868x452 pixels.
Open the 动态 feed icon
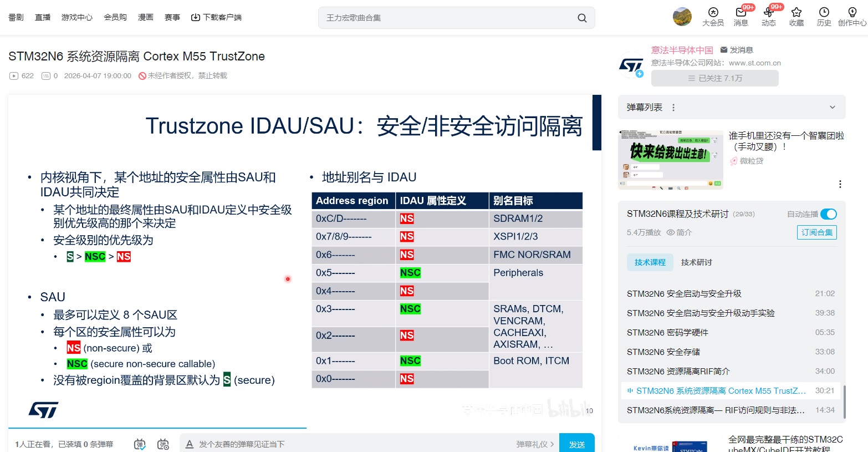click(768, 13)
